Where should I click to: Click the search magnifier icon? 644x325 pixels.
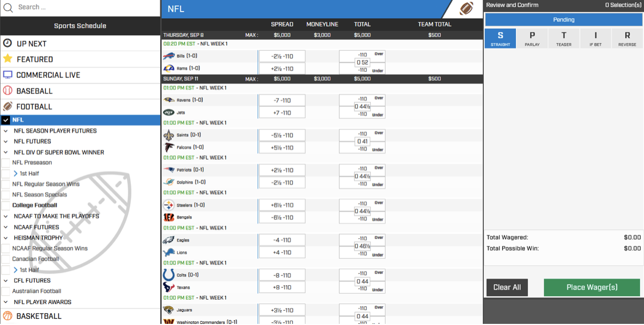tap(8, 7)
